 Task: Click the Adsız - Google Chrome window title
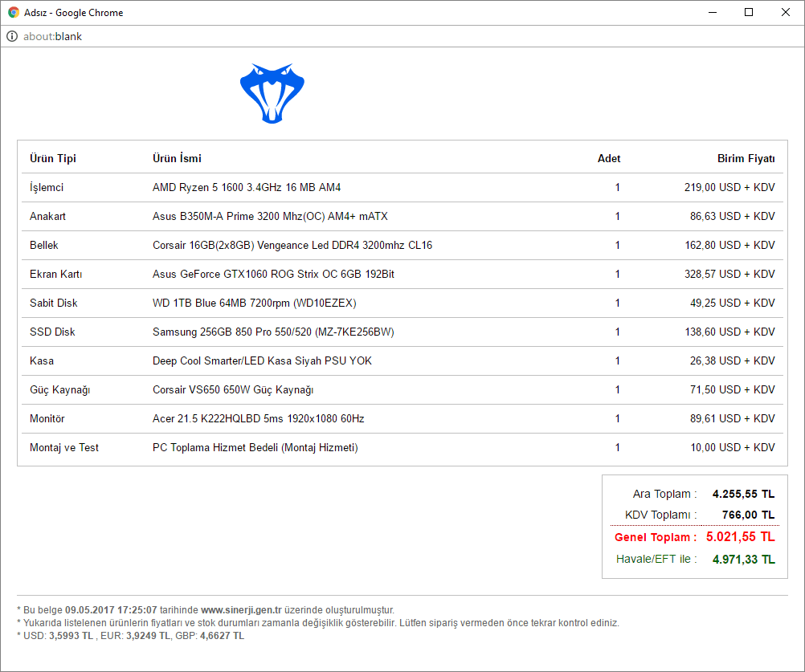(x=73, y=12)
